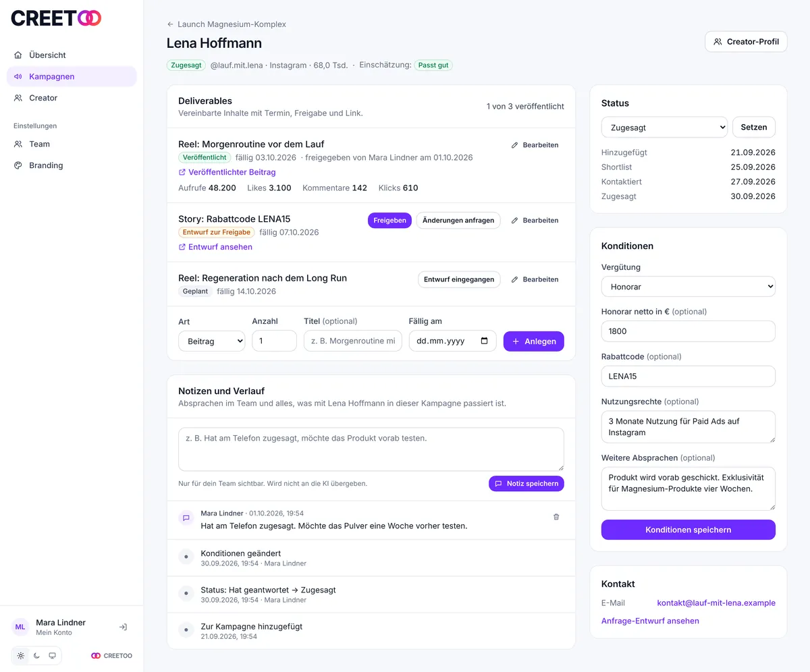This screenshot has width=810, height=672.
Task: Click the Anzahl number field
Action: point(274,341)
